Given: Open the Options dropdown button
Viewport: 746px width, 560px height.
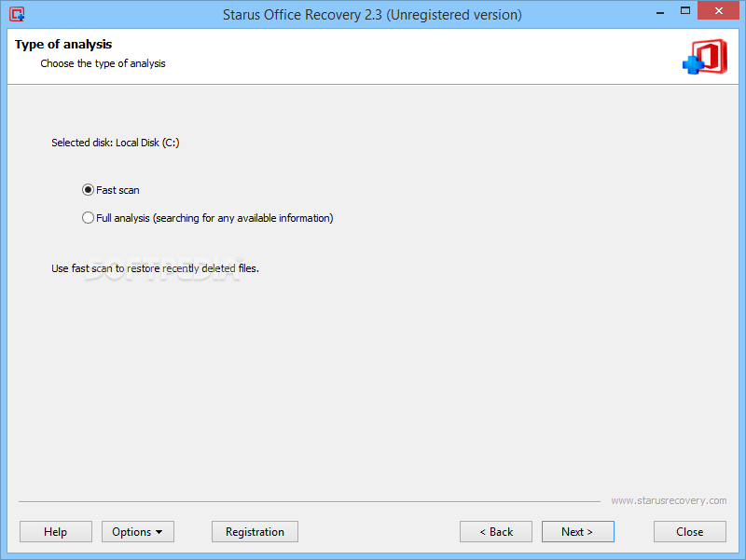Looking at the screenshot, I should pyautogui.click(x=137, y=531).
